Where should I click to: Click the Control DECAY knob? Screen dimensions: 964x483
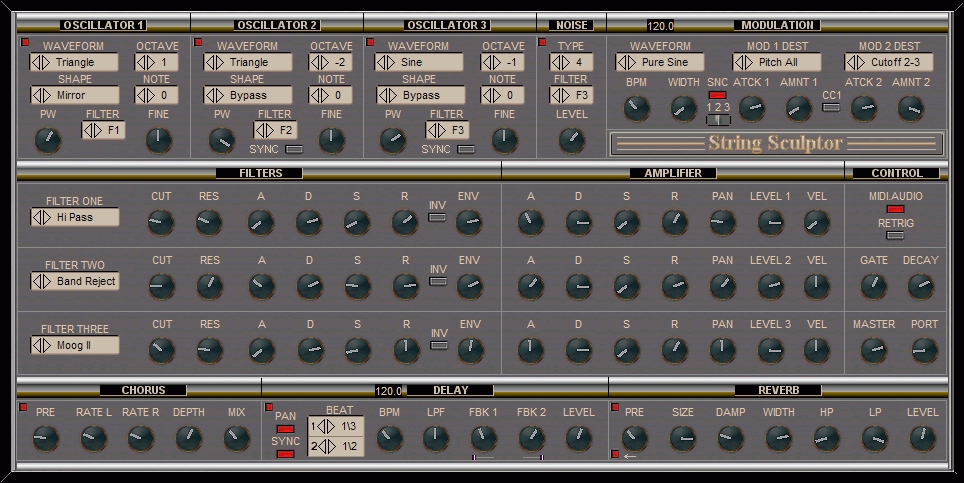point(920,286)
